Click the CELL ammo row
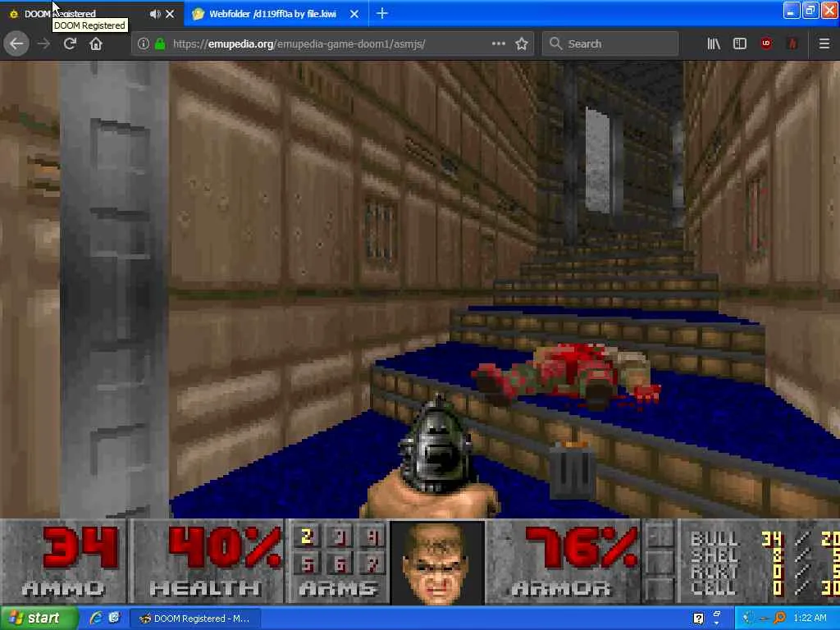Image resolution: width=840 pixels, height=630 pixels. click(x=765, y=588)
